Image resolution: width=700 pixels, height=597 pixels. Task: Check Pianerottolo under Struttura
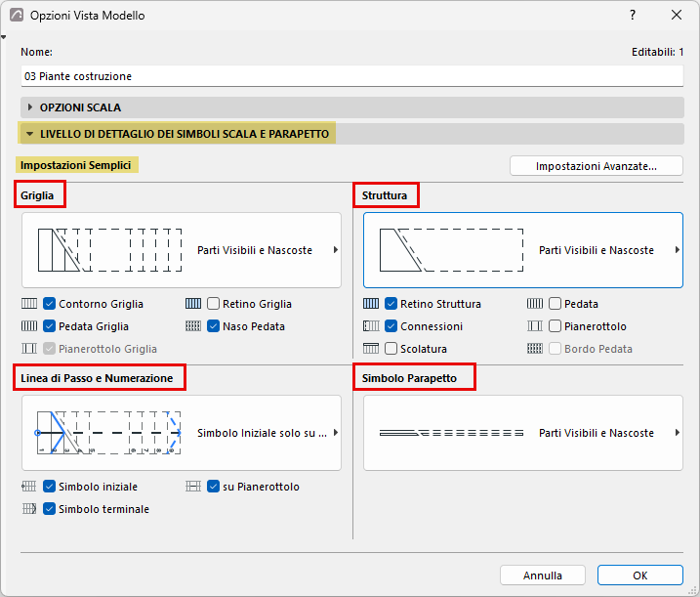coord(555,326)
